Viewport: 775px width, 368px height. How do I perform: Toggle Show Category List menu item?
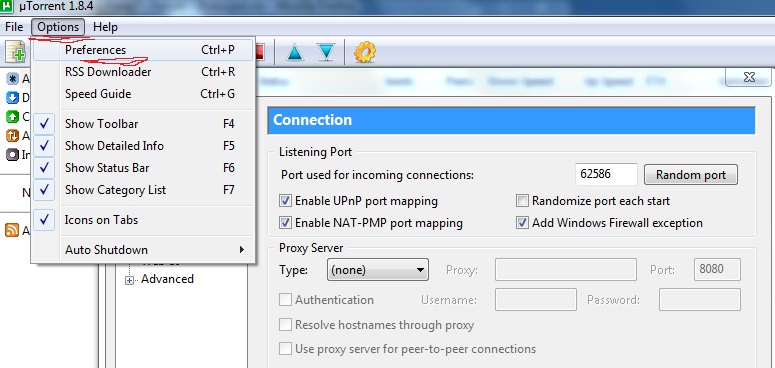[x=143, y=190]
